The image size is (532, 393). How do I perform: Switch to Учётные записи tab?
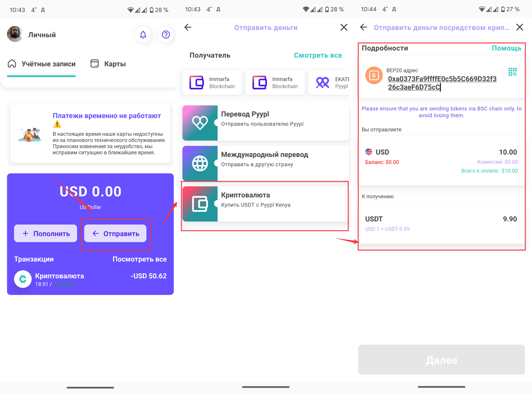[42, 64]
